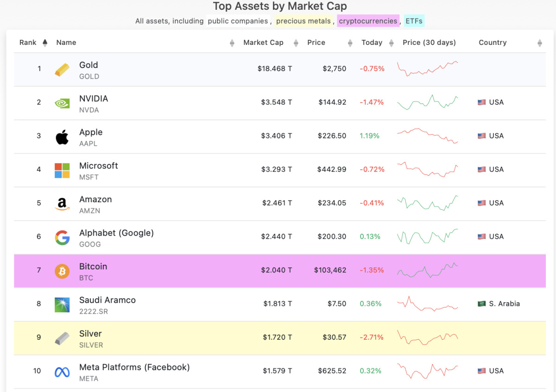The height and width of the screenshot is (392, 556).
Task: Sort by Country using its arrow
Action: (540, 43)
